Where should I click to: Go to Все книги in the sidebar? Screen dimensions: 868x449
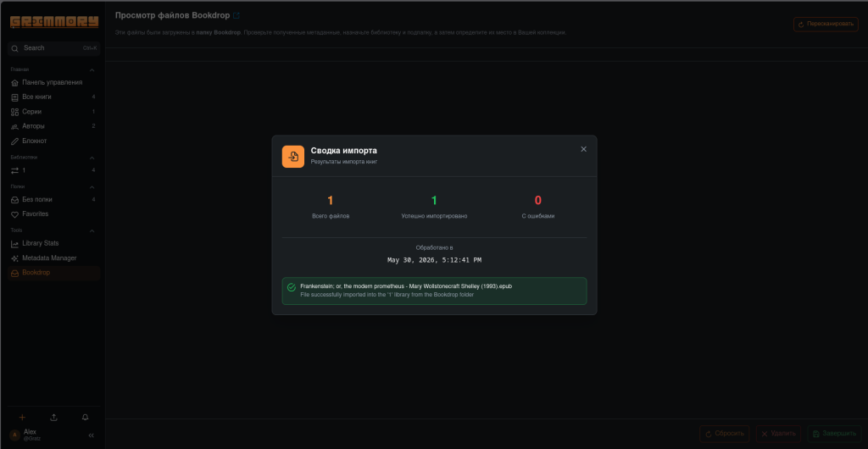(x=53, y=97)
